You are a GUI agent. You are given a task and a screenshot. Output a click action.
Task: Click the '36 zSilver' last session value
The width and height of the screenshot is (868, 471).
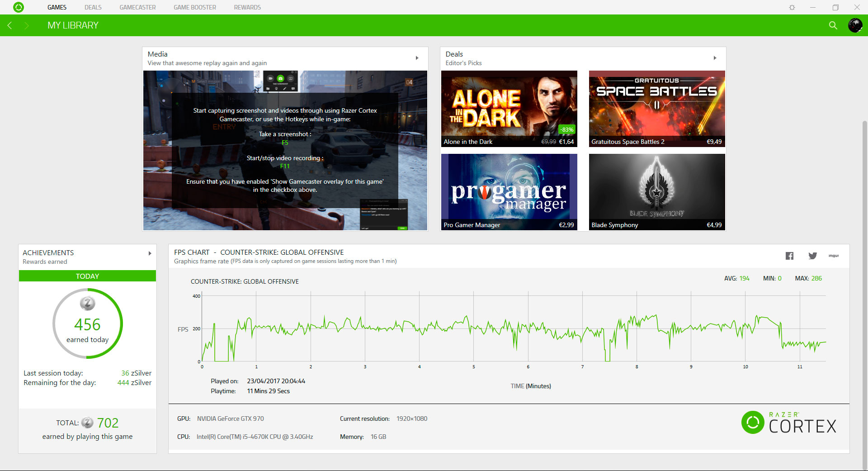(x=136, y=373)
